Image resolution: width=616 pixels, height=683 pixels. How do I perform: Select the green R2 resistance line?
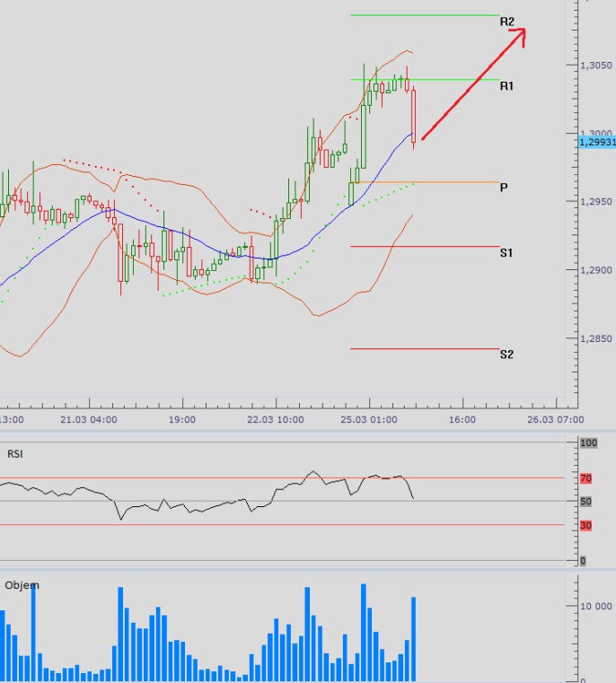pos(425,15)
